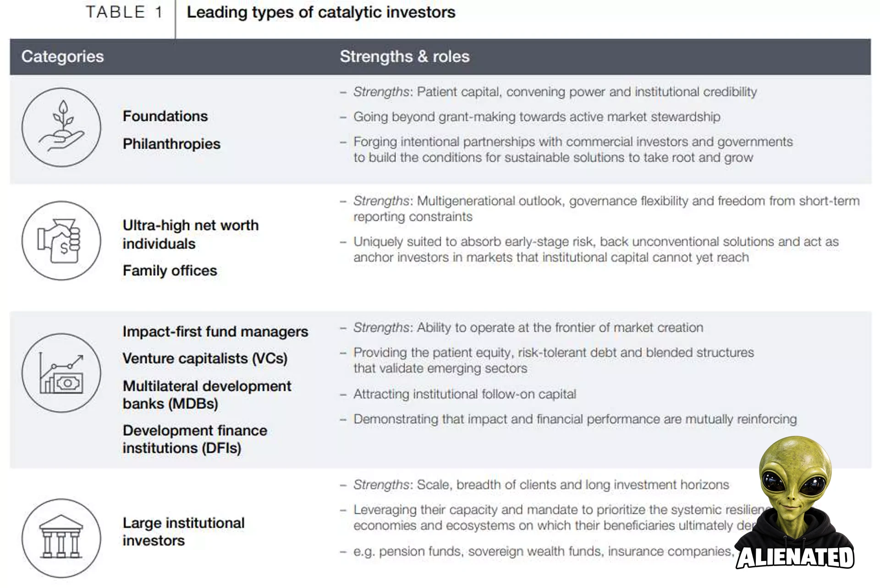Click the hand holding money bag icon
Screen dimensions: 880x588
(x=61, y=241)
